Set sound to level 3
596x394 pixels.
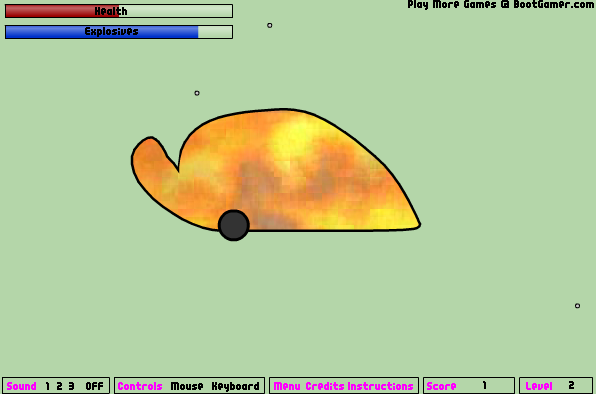71,386
